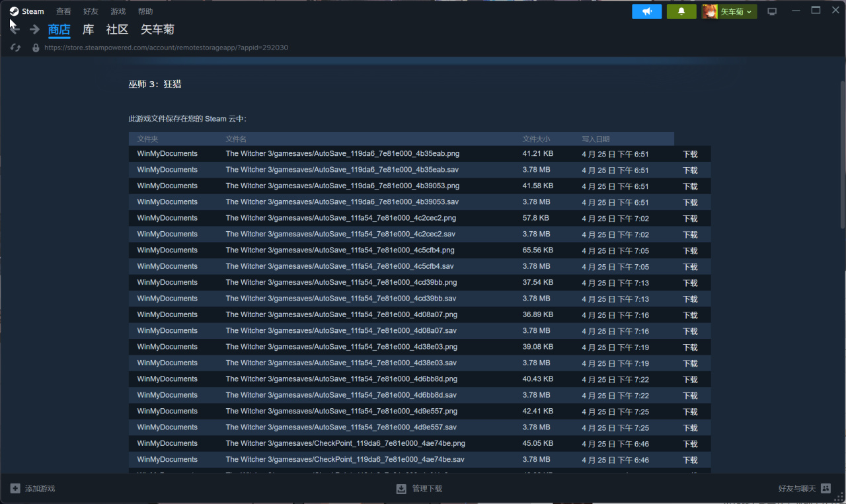Go forward with the arrow button
This screenshot has width=846, height=504.
pyautogui.click(x=34, y=29)
